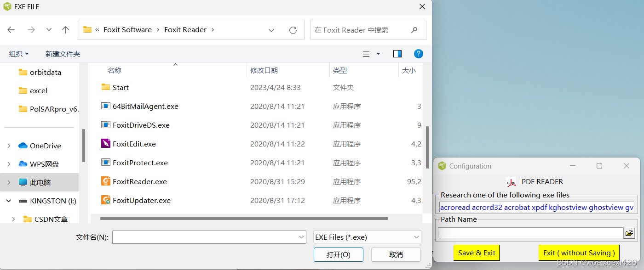Select the FoxitProtect.exe icon

pos(106,162)
